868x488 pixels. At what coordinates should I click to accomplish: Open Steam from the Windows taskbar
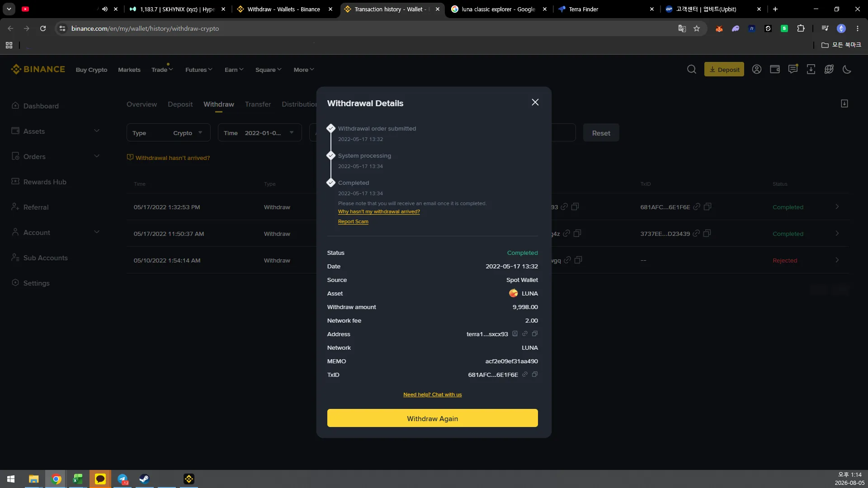pos(144,479)
